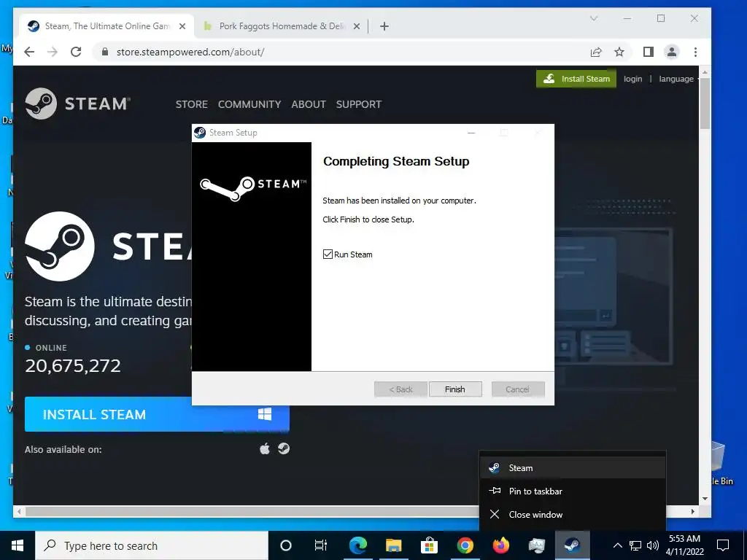747x560 pixels.
Task: Click the Apple macOS download icon
Action: tap(265, 448)
